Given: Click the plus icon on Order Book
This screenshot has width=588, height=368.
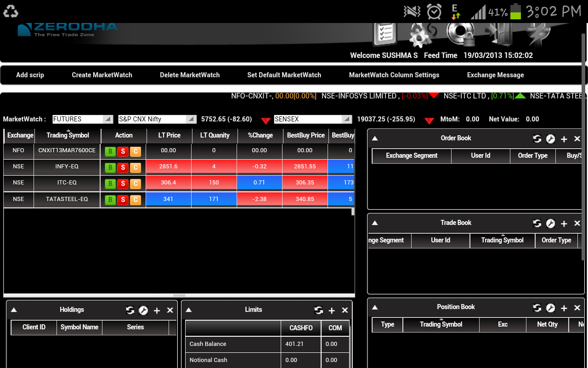Looking at the screenshot, I should coord(564,139).
